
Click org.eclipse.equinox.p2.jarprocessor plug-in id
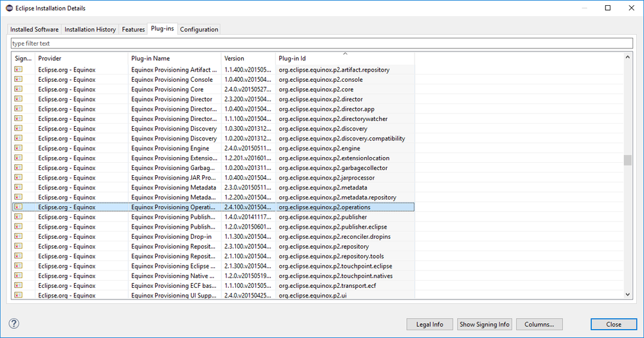click(327, 178)
